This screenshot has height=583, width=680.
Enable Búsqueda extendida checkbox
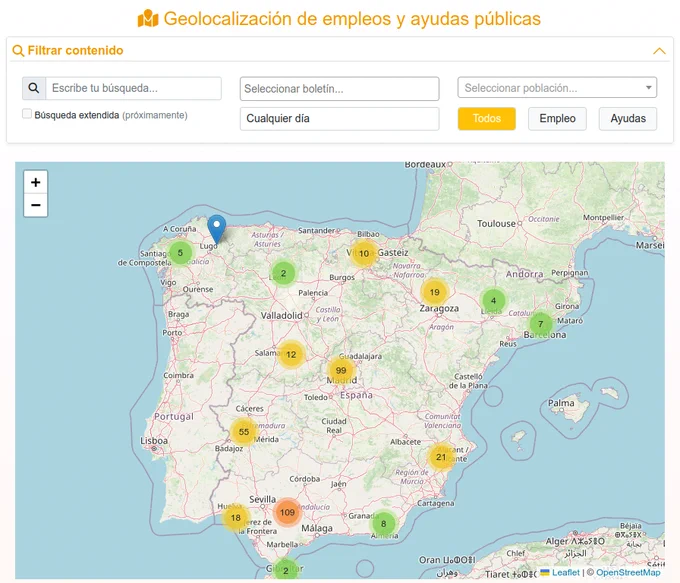click(x=27, y=114)
